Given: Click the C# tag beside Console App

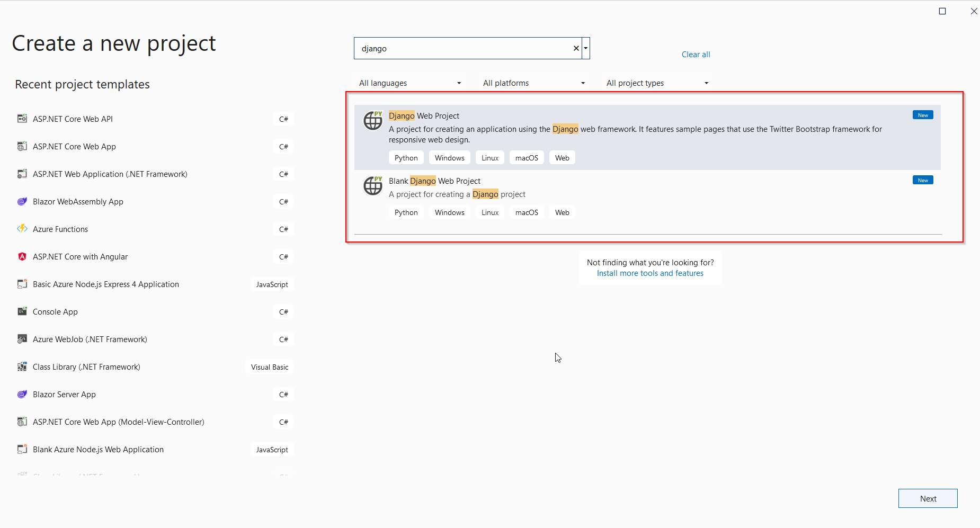Looking at the screenshot, I should [284, 312].
